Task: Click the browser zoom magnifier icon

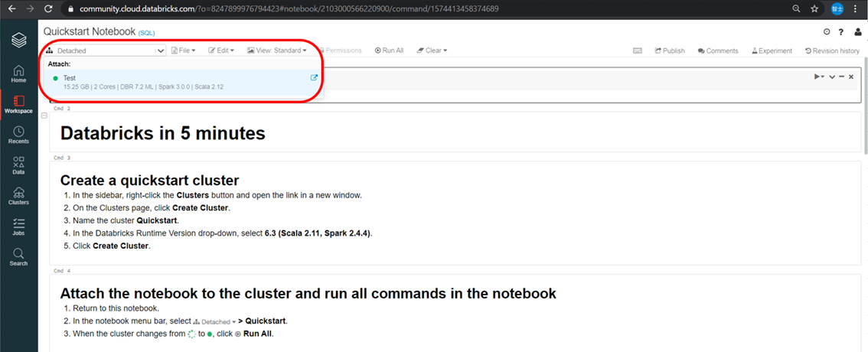Action: coord(797,9)
